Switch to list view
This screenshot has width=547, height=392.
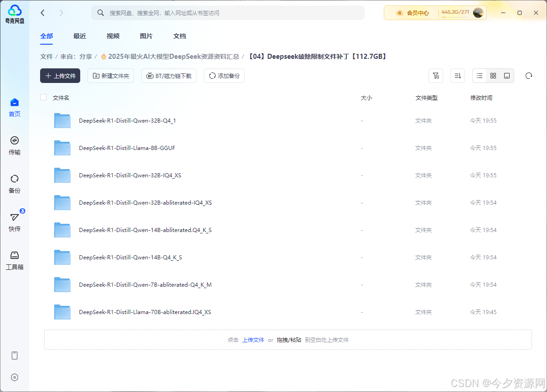(480, 76)
